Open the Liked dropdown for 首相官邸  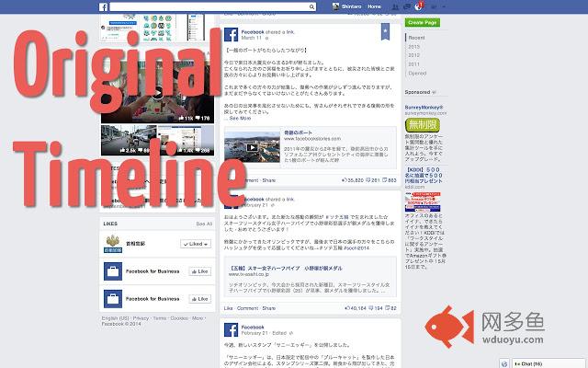(196, 244)
